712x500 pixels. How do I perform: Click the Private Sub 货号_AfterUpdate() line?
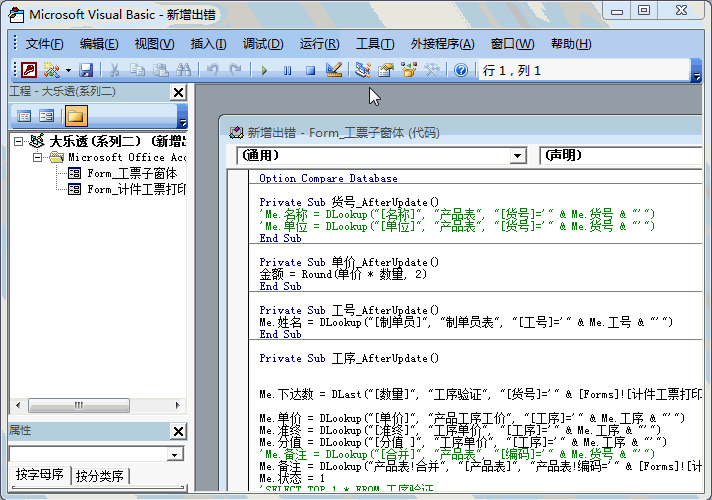tap(349, 202)
